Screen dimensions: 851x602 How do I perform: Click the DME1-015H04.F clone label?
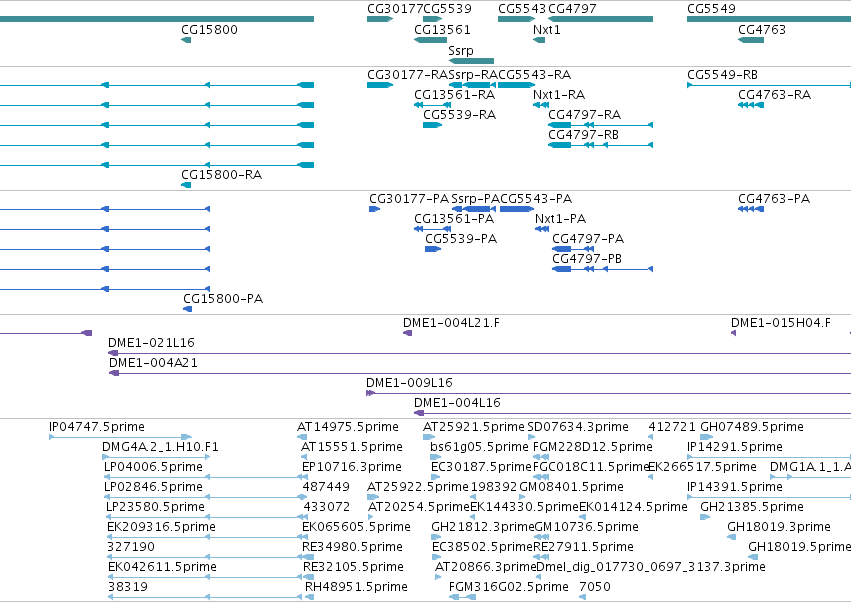coord(780,323)
